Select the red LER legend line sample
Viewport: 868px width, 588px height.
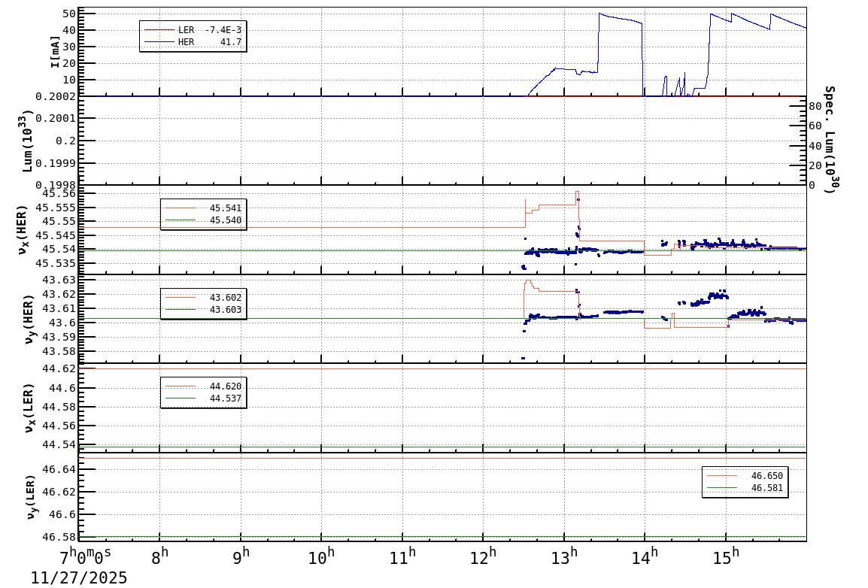coord(159,30)
